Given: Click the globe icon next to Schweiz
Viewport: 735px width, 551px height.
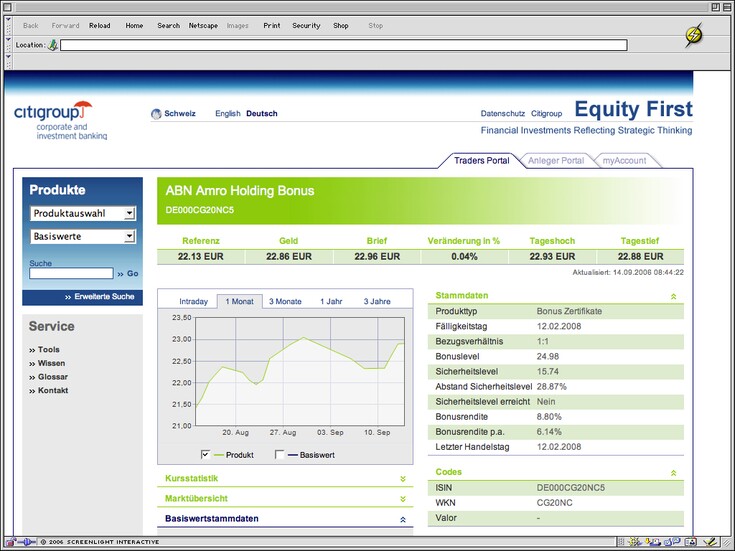Looking at the screenshot, I should click(156, 113).
